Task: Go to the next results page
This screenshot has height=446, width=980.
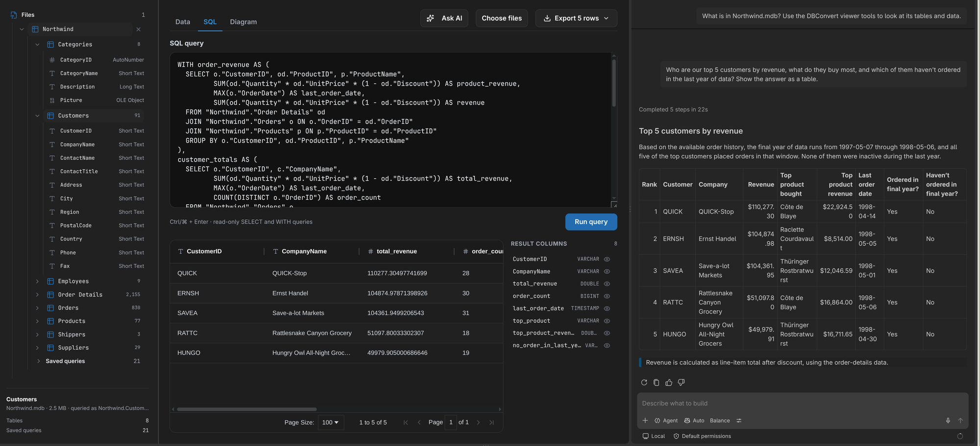Action: click(478, 423)
